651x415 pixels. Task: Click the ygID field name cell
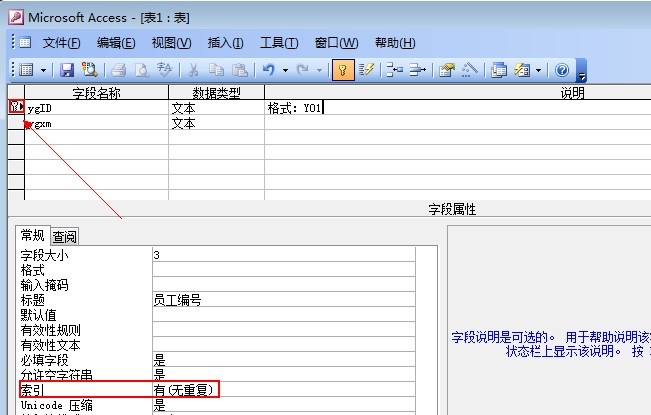click(x=96, y=108)
